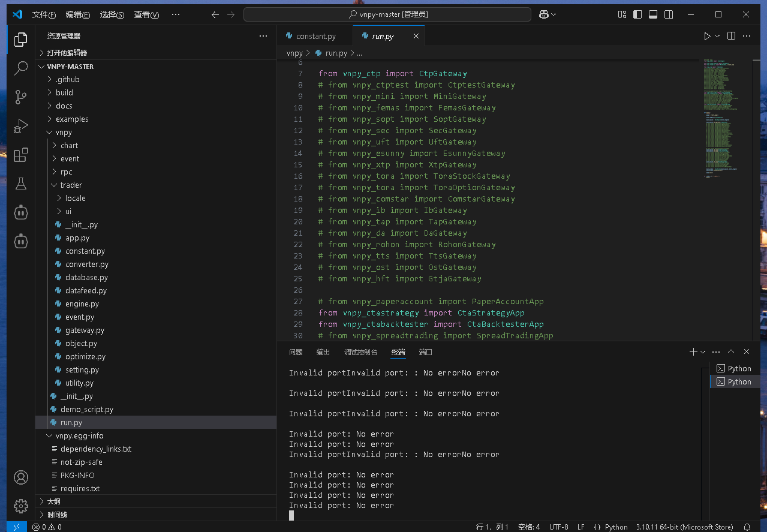Expand the 打开的编辑器 section
Image resolution: width=767 pixels, height=532 pixels.
(x=156, y=53)
